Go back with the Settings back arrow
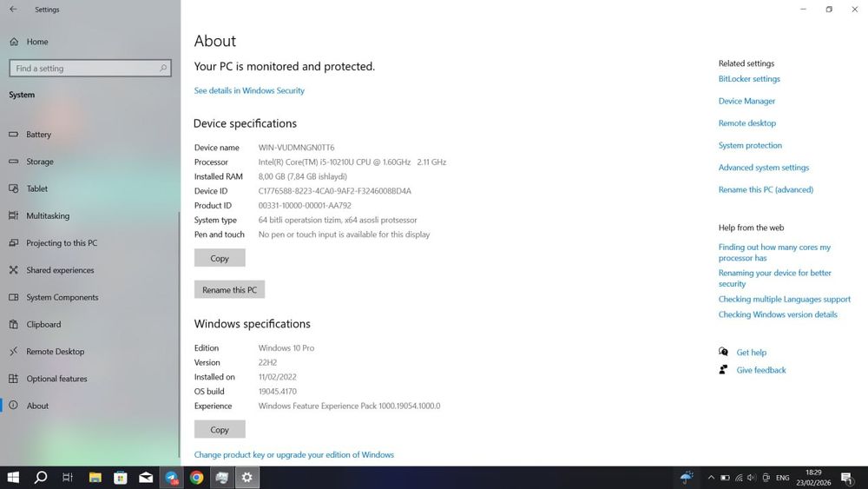 coord(13,10)
